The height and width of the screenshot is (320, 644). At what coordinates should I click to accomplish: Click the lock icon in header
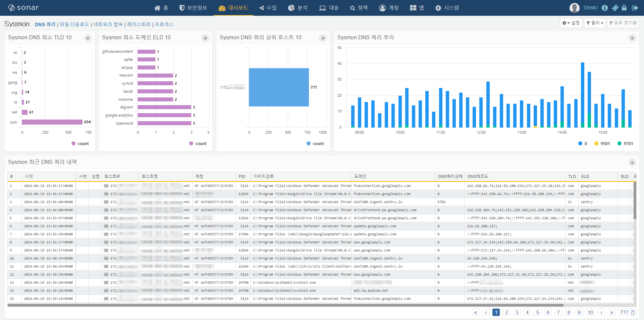(x=624, y=8)
